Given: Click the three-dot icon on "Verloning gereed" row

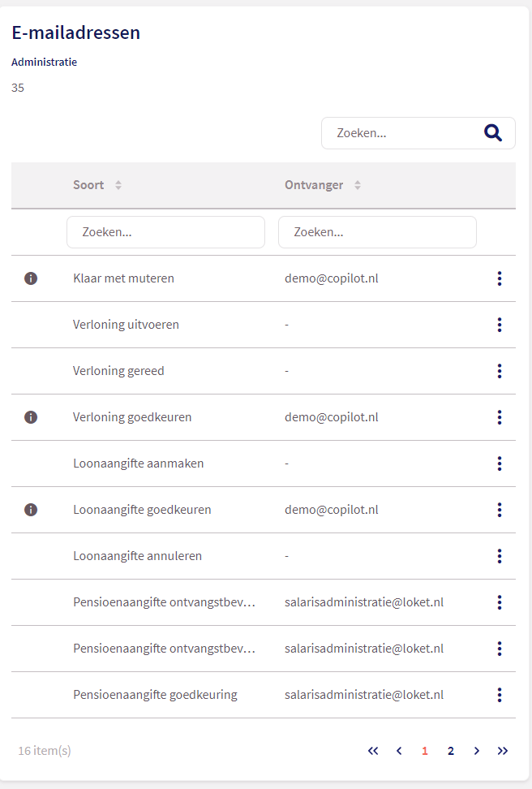Looking at the screenshot, I should [500, 371].
